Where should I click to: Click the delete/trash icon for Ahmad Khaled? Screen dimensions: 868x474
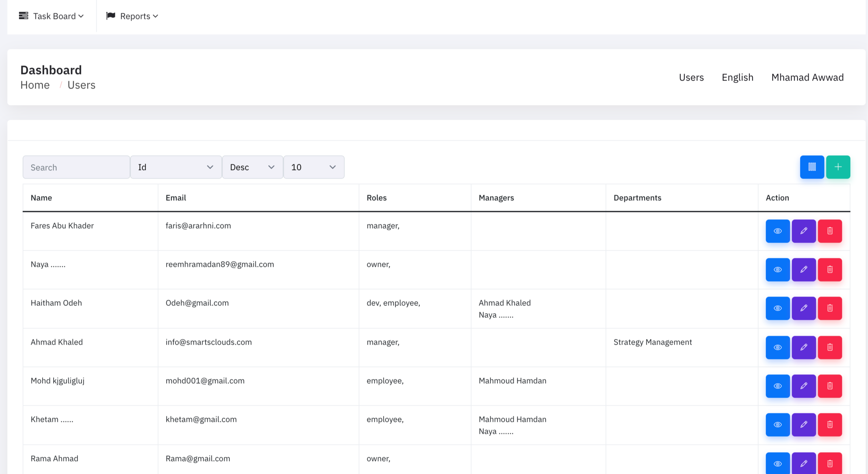[x=830, y=347]
